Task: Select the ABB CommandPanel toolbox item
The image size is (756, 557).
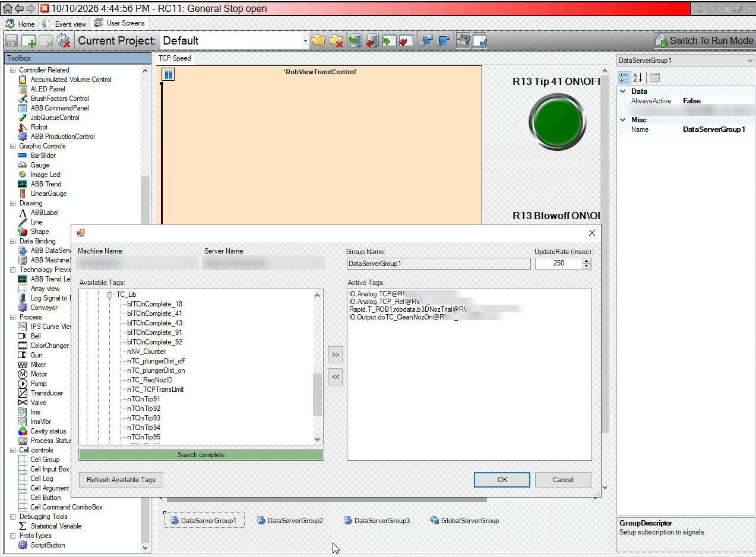Action: coord(59,108)
